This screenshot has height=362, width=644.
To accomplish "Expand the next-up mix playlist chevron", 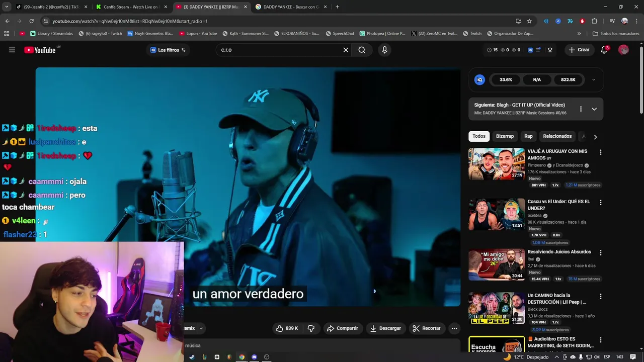I will [594, 109].
